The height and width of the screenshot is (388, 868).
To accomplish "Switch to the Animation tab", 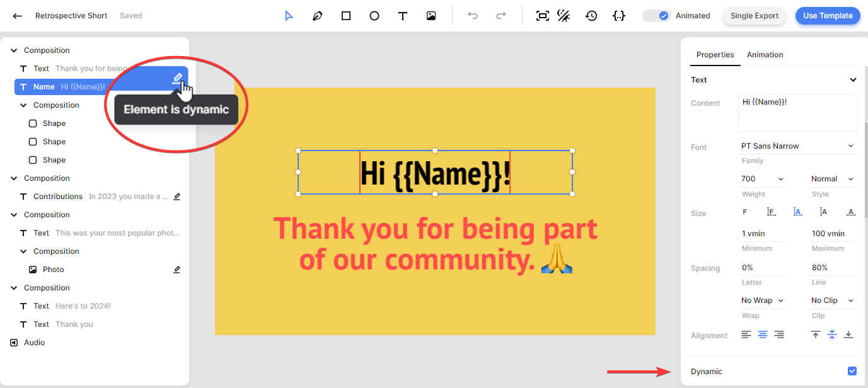I will pos(765,55).
